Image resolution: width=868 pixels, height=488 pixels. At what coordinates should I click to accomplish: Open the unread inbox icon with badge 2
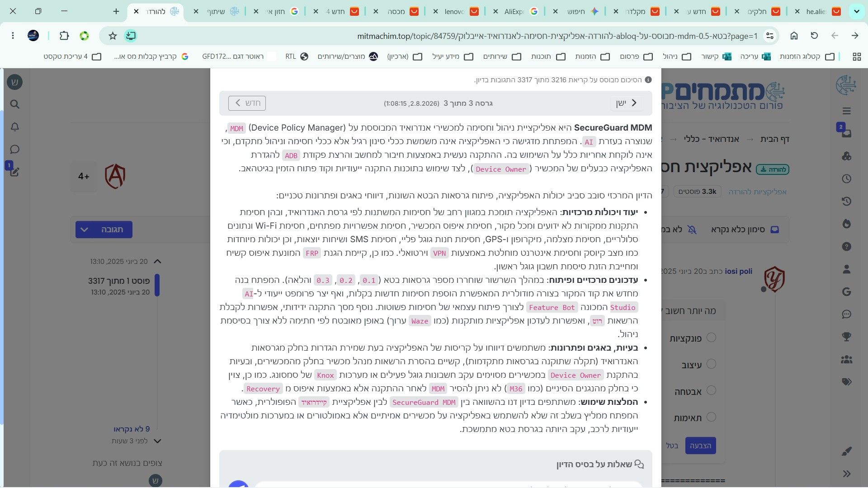pyautogui.click(x=846, y=133)
